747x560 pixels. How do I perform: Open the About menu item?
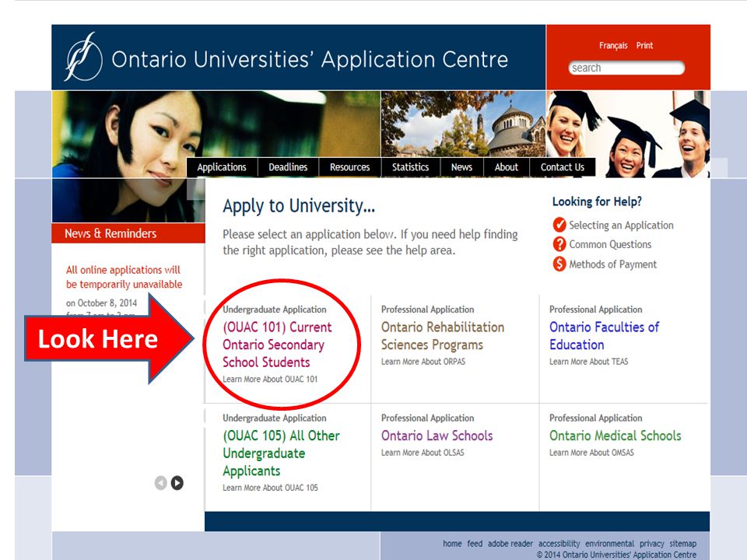point(506,167)
